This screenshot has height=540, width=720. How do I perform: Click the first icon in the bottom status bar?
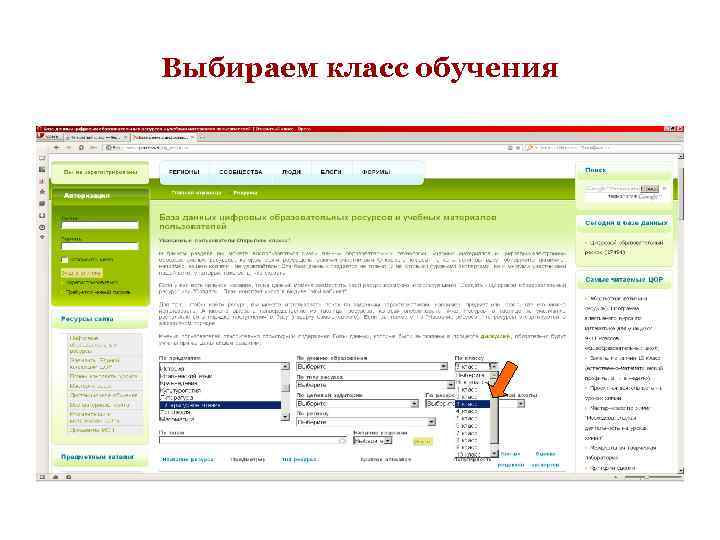[x=42, y=477]
